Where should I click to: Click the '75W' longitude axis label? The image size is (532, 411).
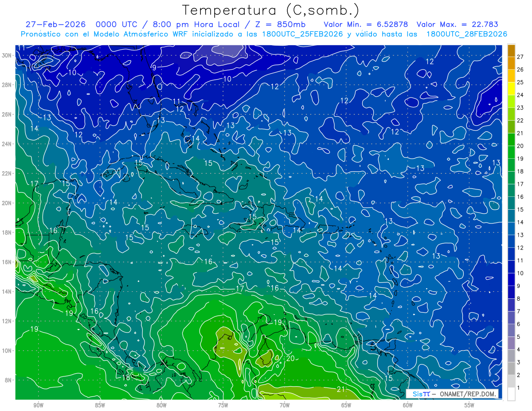(x=223, y=405)
